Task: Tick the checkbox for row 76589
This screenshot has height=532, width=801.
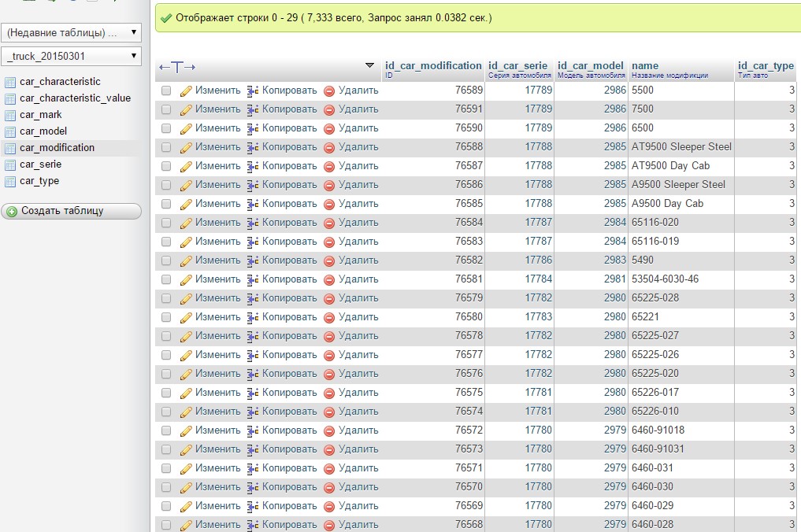Action: [x=166, y=91]
